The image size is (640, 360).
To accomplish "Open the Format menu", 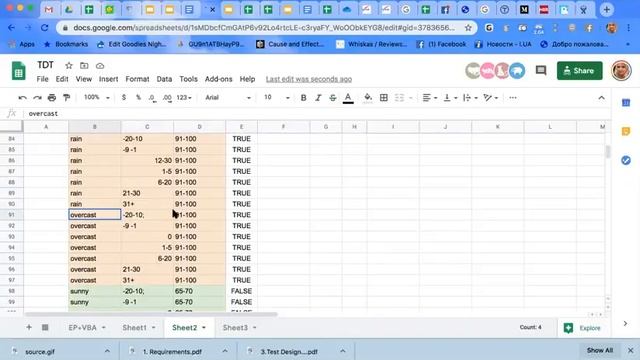I will click(x=137, y=79).
